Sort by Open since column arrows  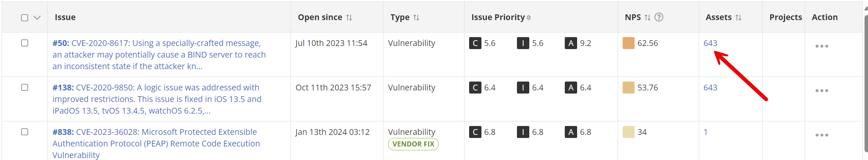pyautogui.click(x=349, y=17)
